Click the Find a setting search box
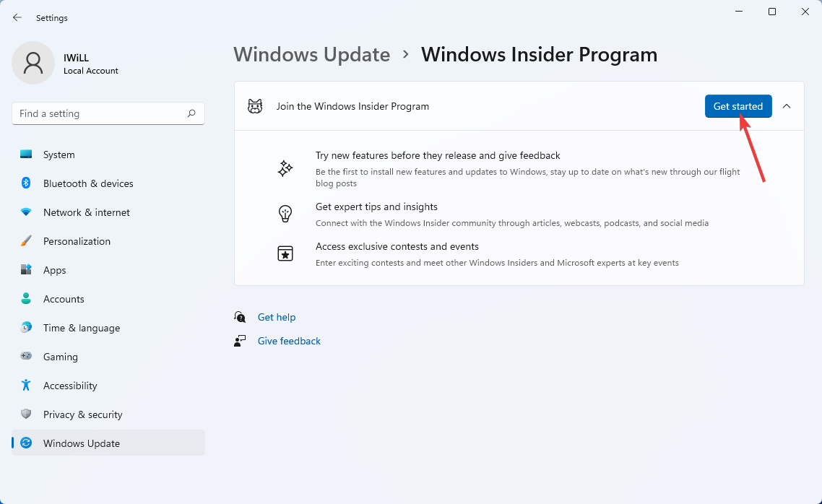This screenshot has width=822, height=504. click(x=108, y=113)
